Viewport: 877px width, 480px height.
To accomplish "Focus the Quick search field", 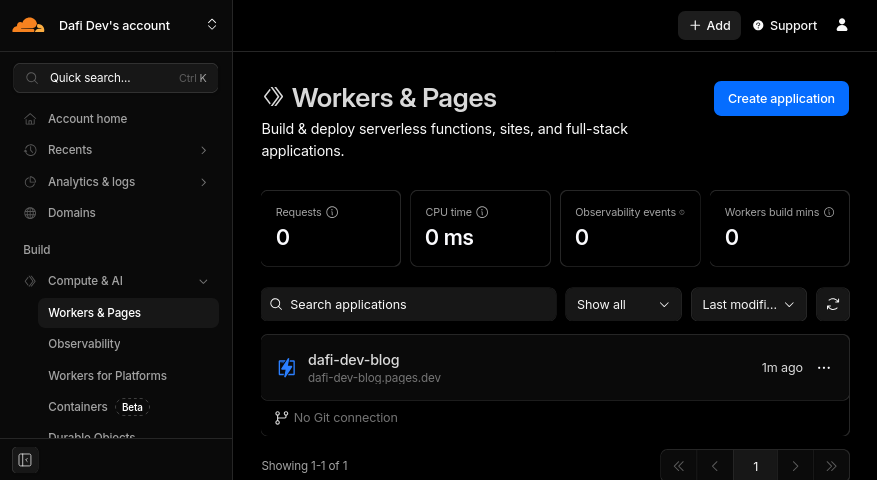I will pyautogui.click(x=116, y=78).
